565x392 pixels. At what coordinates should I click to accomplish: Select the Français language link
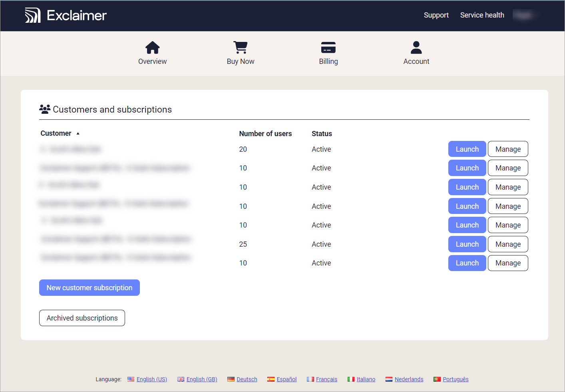pos(326,379)
